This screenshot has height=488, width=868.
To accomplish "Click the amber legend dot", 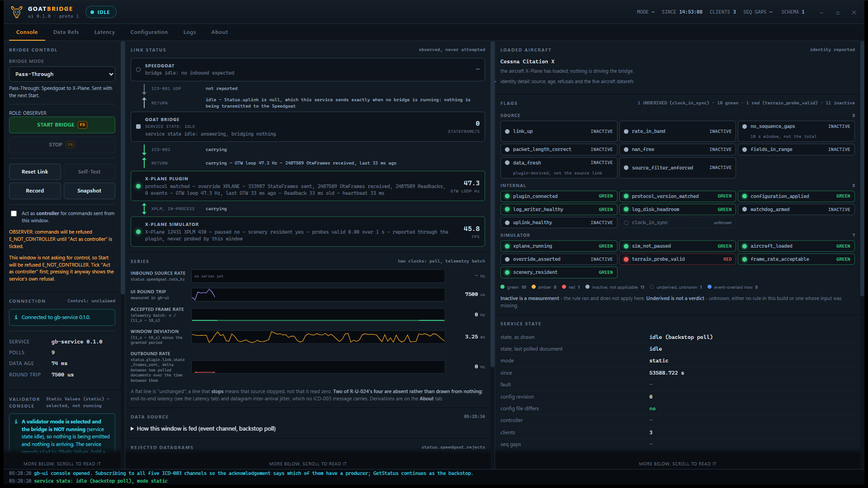I will point(534,287).
